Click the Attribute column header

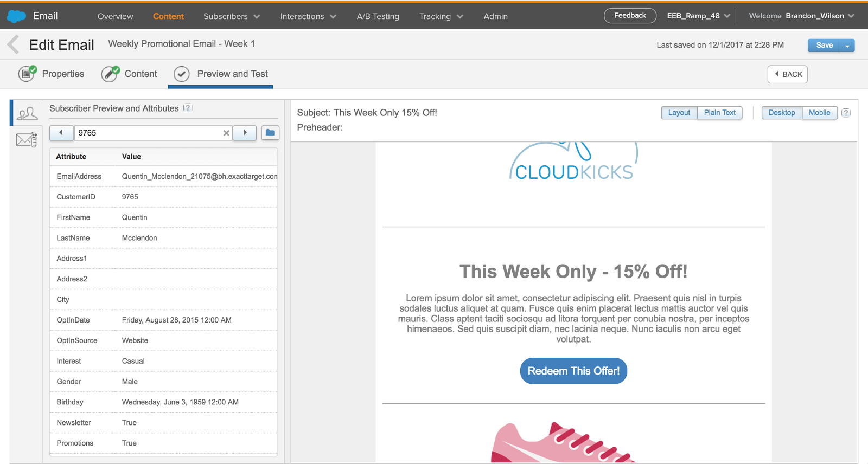[x=71, y=157]
